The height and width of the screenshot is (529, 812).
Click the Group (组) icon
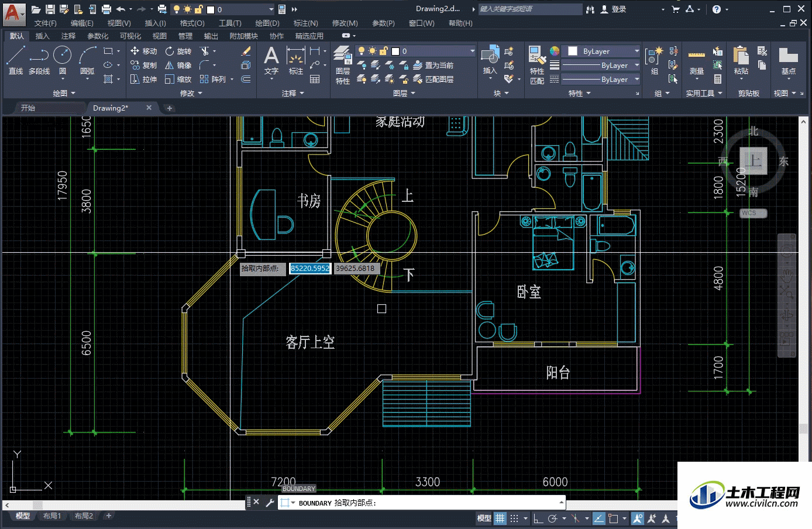point(654,61)
